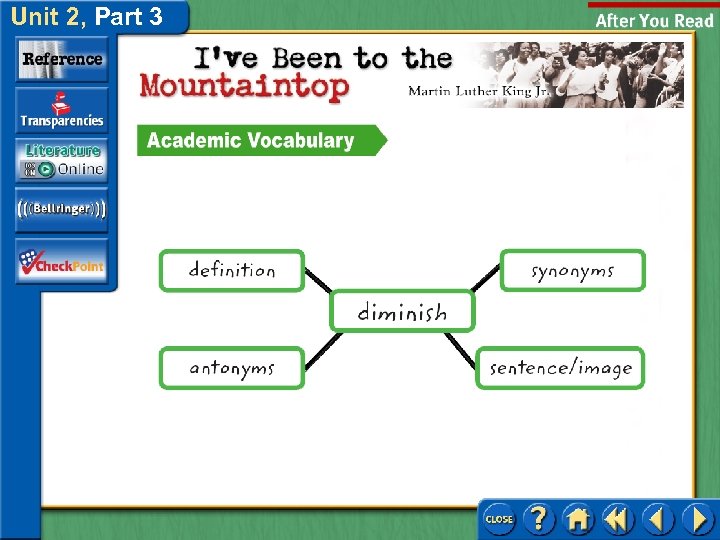The image size is (720, 540).
Task: Jump back with the double-left rewind arrow
Action: pyautogui.click(x=618, y=519)
